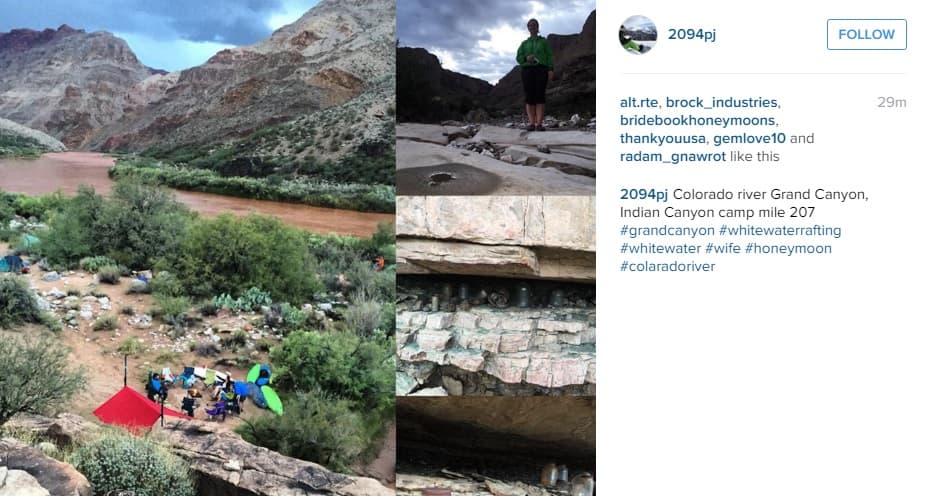The image size is (925, 496).
Task: Click photo of person in green jacket
Action: click(496, 97)
